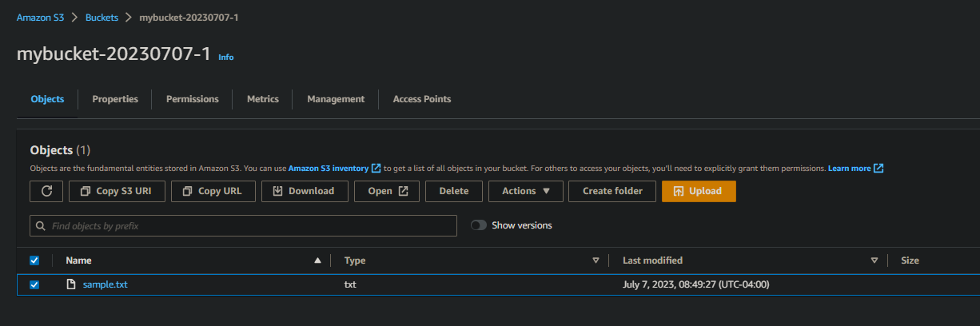980x326 pixels.
Task: Click Create folder button
Action: click(x=612, y=191)
